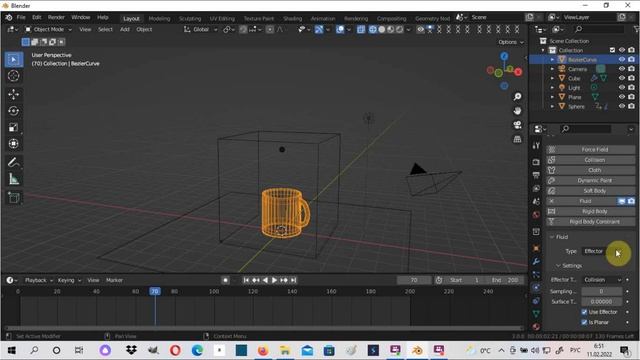Toggle camera view icon in viewport

click(x=517, y=125)
